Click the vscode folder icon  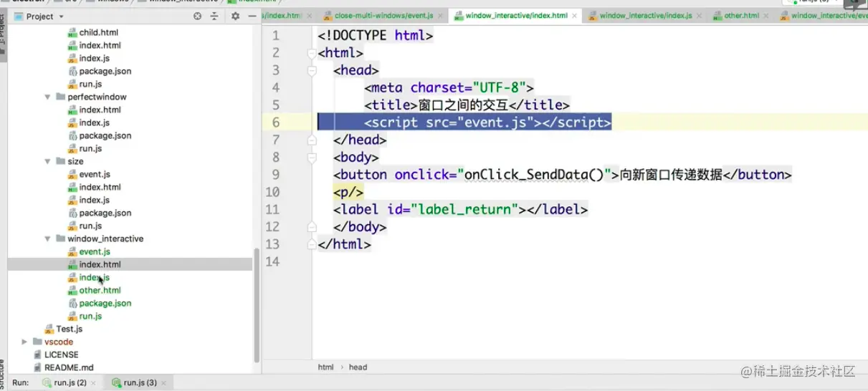(37, 342)
